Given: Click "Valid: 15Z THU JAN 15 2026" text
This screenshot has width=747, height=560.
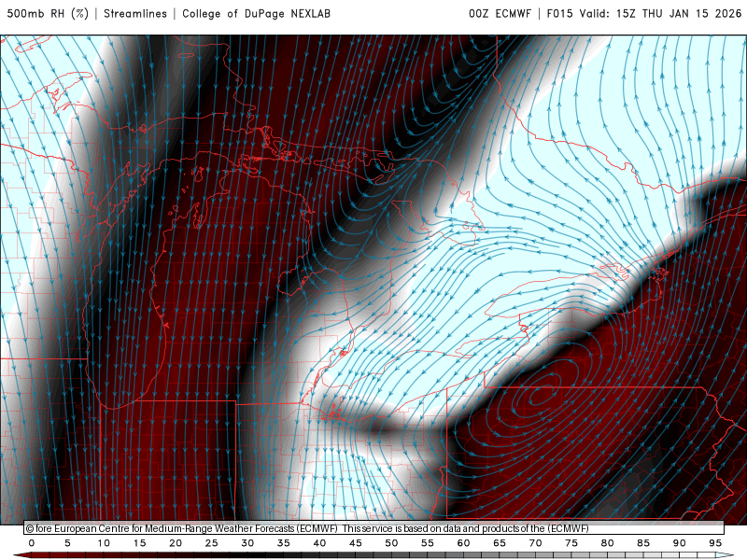Looking at the screenshot, I should pos(660,13).
